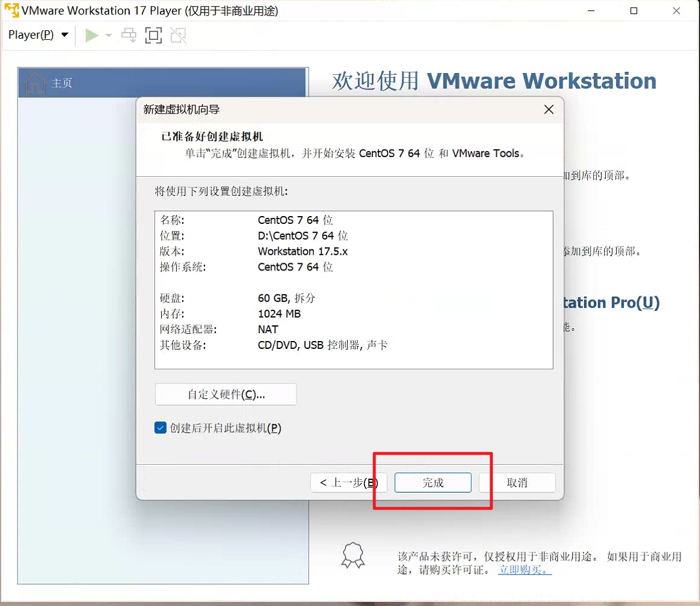Select the '60 GB, 拆分' hard disk value
This screenshot has width=700, height=606.
287,298
